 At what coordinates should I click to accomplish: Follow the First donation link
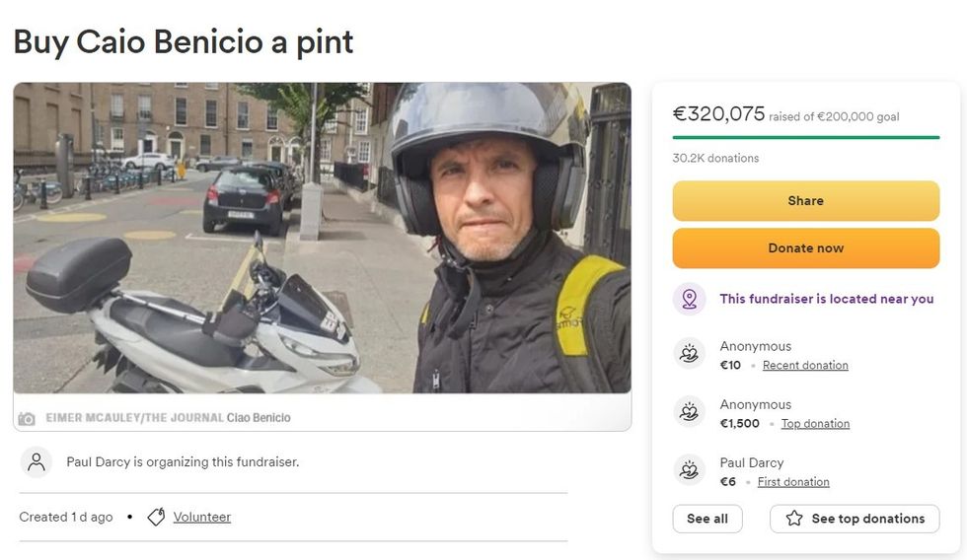point(793,482)
